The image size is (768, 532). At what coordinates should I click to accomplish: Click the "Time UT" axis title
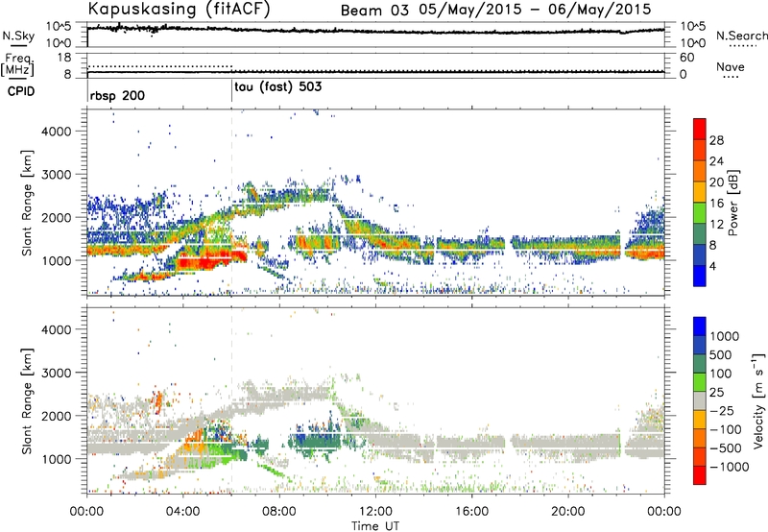coord(375,526)
